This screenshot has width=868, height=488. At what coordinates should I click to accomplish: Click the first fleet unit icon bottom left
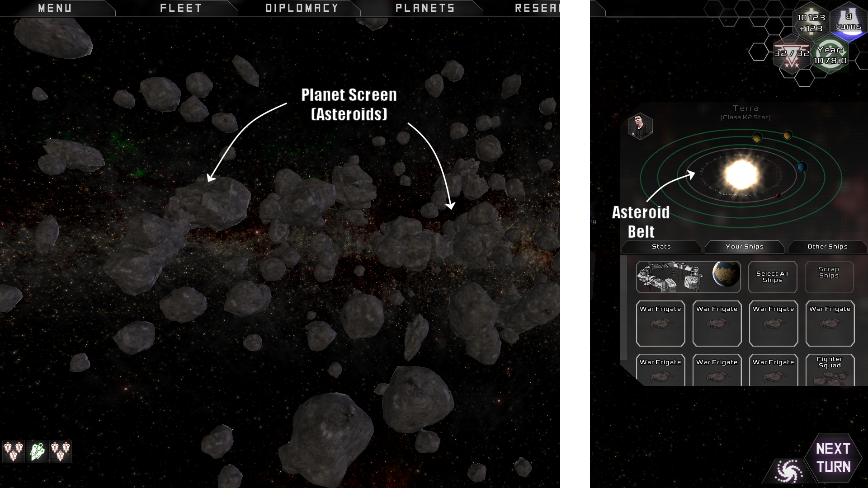(13, 451)
